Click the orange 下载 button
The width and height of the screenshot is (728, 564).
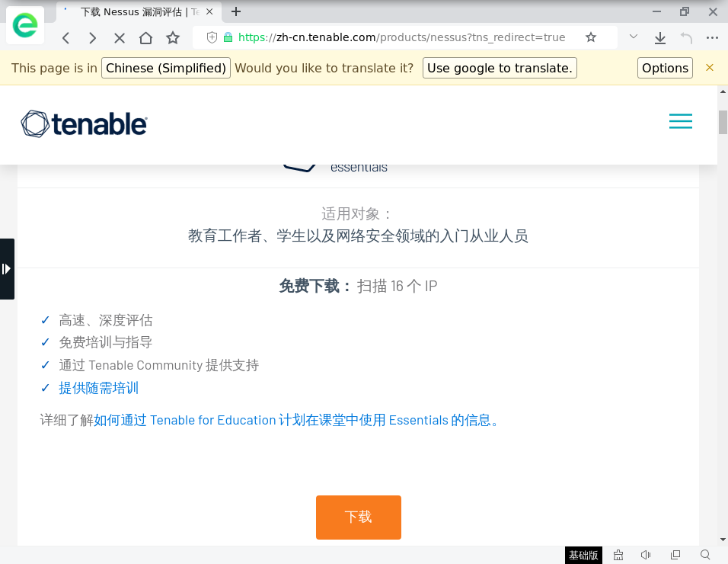[359, 517]
